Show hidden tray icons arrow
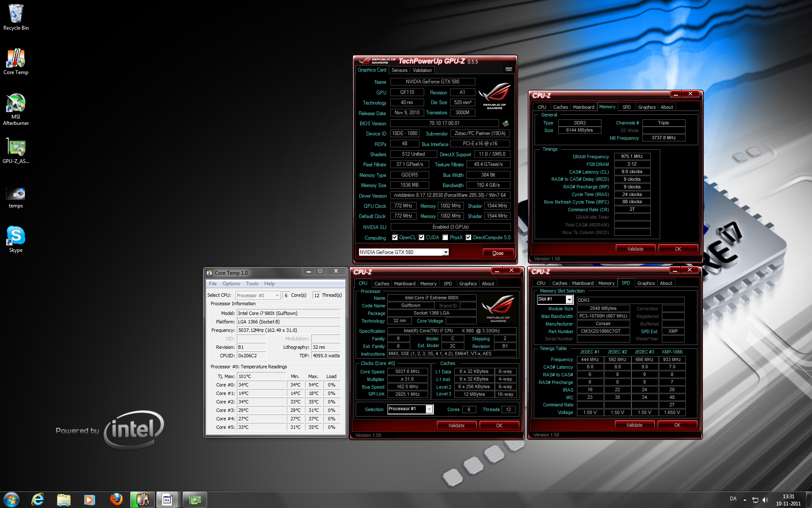This screenshot has height=508, width=812. [745, 500]
